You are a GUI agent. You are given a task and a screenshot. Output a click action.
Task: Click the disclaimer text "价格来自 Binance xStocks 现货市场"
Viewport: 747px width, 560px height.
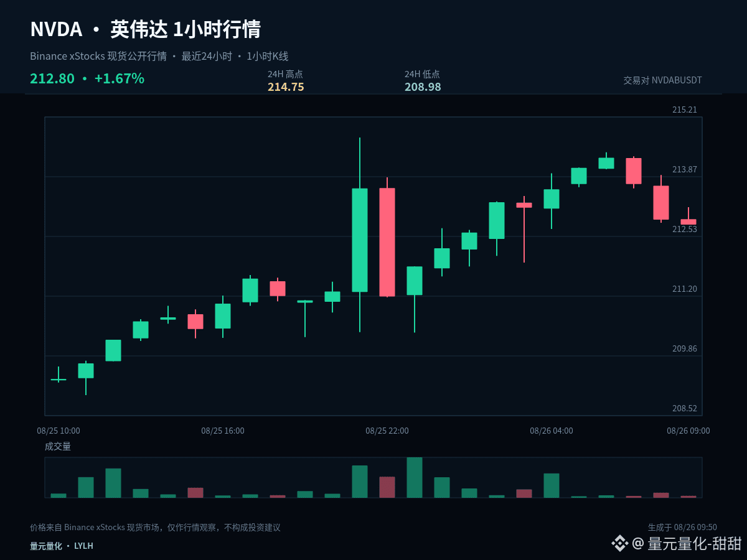pos(96,528)
